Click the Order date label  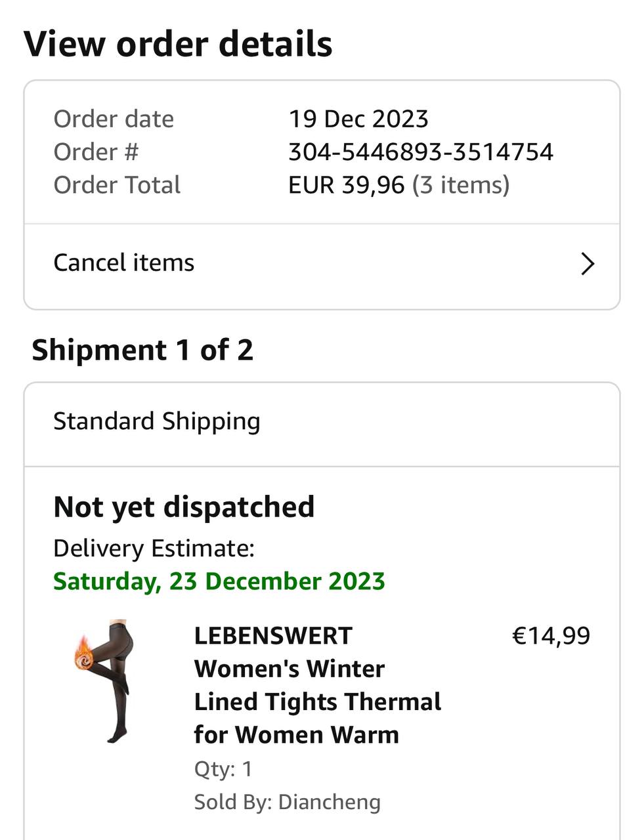(x=114, y=119)
